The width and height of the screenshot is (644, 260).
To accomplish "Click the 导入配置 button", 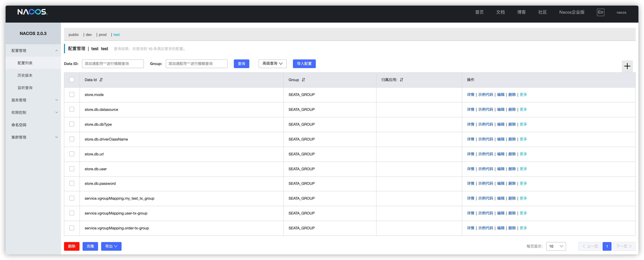I will [304, 64].
